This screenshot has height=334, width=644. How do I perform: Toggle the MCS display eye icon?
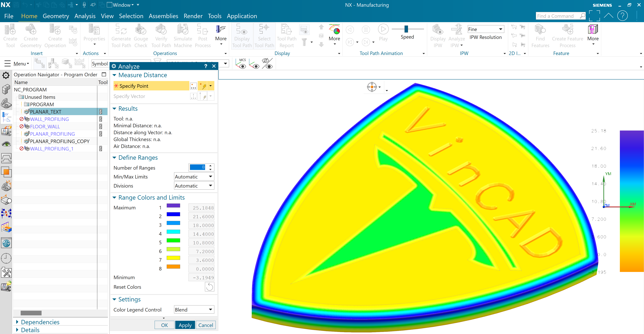[x=241, y=64]
